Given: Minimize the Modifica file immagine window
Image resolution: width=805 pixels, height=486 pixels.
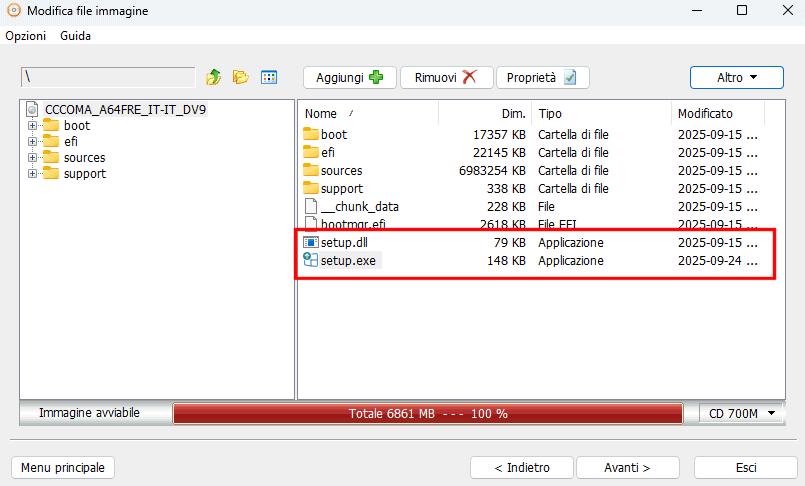Looking at the screenshot, I should (x=697, y=10).
